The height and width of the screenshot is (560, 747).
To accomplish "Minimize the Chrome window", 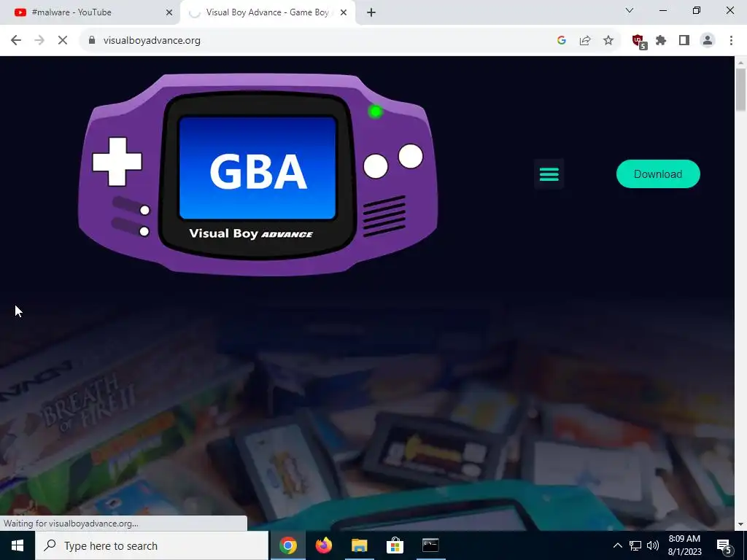I will [662, 10].
